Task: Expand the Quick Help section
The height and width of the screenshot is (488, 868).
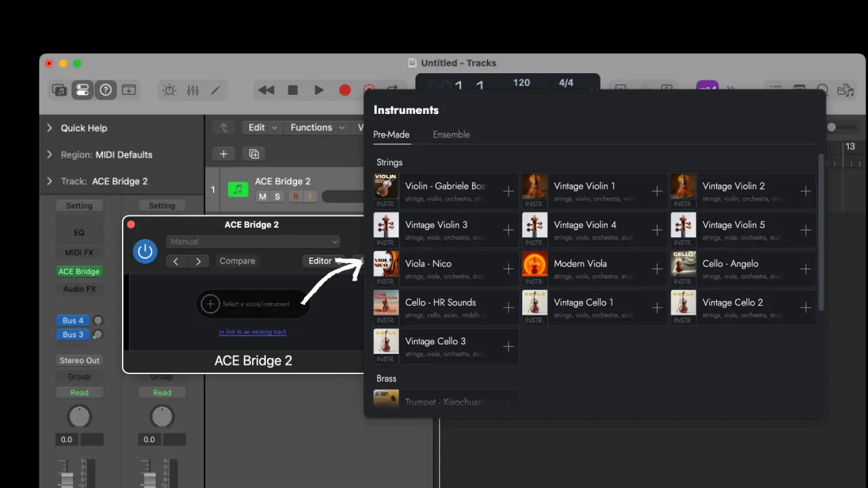Action: (x=50, y=127)
